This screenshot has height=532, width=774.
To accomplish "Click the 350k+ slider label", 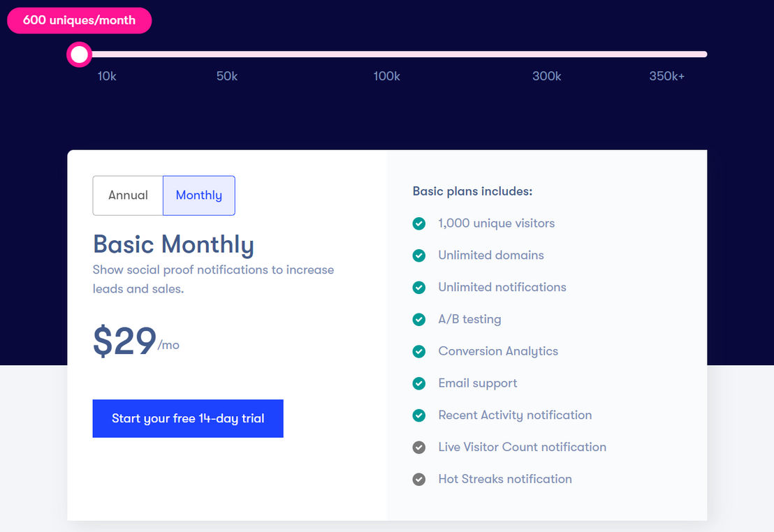I will coord(667,76).
